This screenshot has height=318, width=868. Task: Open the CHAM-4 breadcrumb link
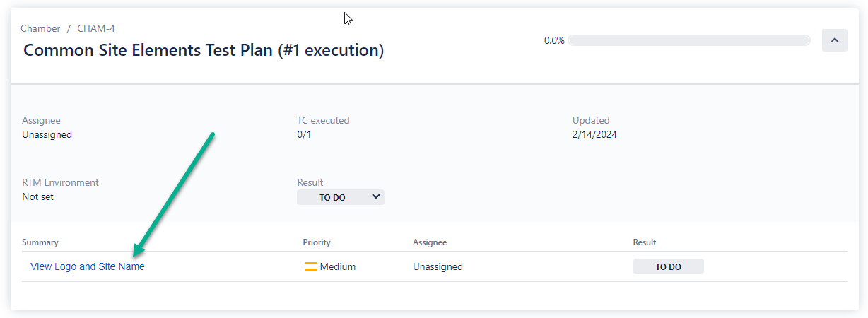pos(96,29)
